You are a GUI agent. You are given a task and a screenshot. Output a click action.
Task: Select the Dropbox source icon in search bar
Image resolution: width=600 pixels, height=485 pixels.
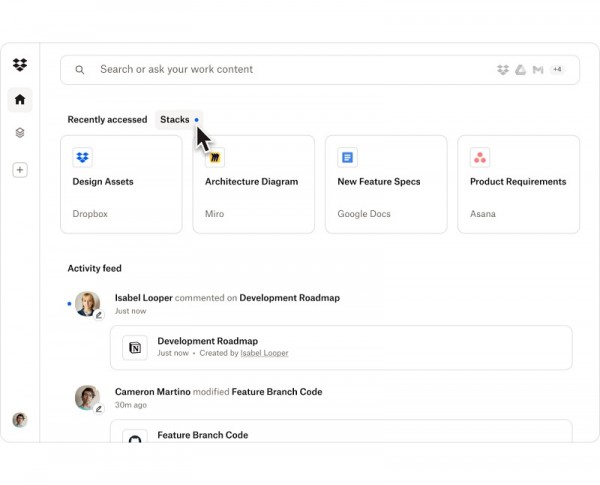coord(503,70)
